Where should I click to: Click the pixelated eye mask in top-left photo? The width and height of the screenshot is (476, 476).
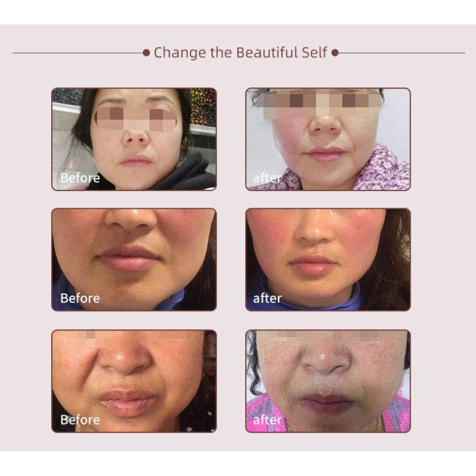click(x=136, y=118)
